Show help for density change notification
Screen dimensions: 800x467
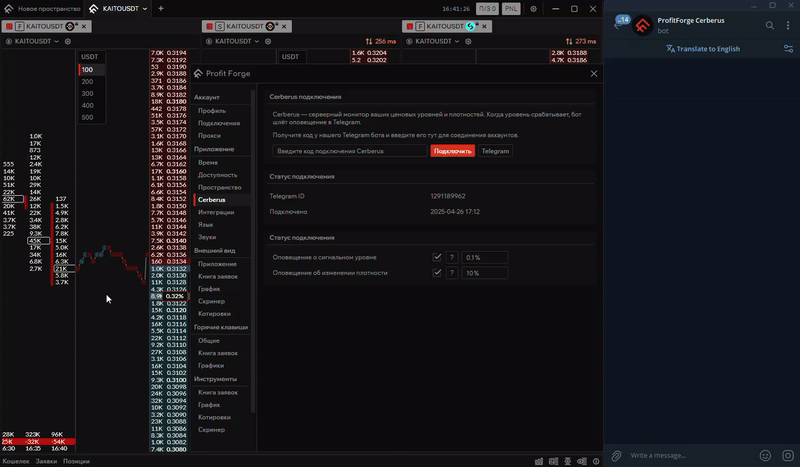coord(452,273)
